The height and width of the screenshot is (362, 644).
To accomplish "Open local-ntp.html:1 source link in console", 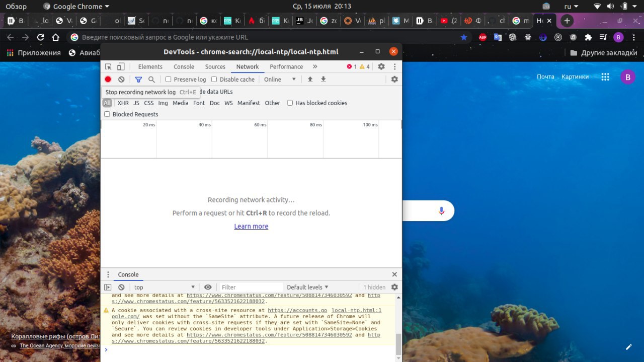I will click(356, 311).
